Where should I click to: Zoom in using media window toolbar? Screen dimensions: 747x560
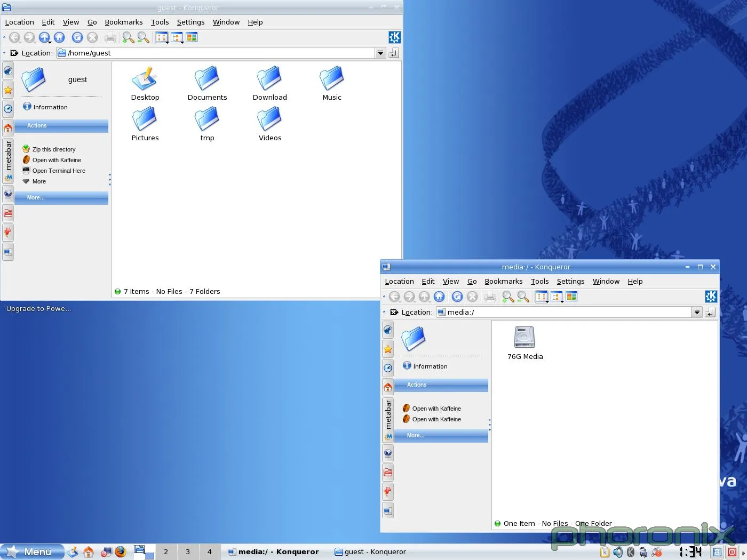tap(508, 297)
